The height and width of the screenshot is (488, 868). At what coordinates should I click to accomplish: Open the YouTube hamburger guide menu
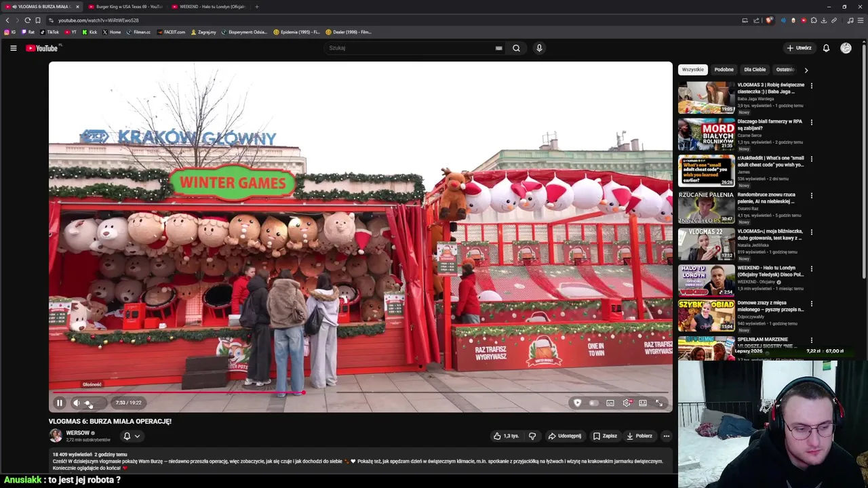click(13, 48)
